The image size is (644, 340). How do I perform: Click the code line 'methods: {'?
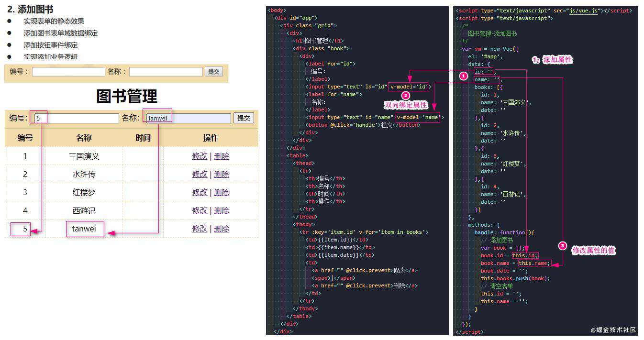point(484,225)
